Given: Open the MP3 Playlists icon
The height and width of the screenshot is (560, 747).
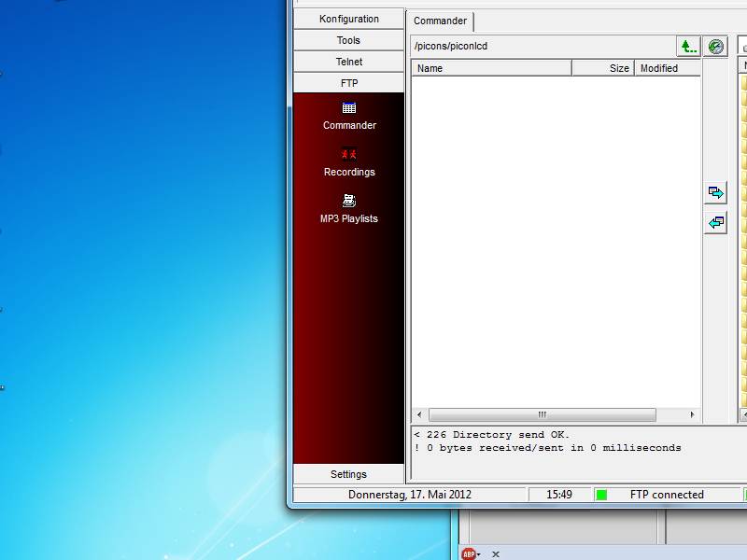Looking at the screenshot, I should (349, 201).
